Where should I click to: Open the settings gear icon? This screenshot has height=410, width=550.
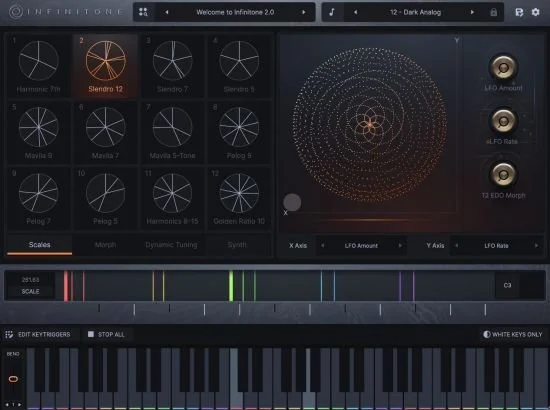click(x=536, y=12)
